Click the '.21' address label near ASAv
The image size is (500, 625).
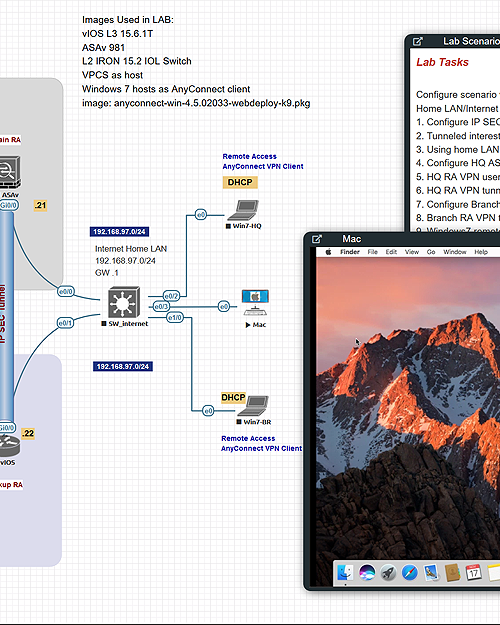[x=40, y=205]
